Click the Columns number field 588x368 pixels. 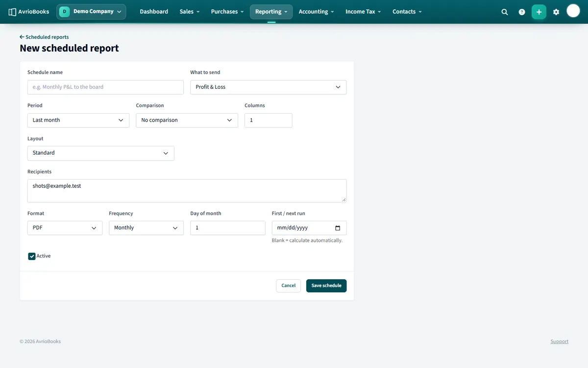click(x=269, y=120)
